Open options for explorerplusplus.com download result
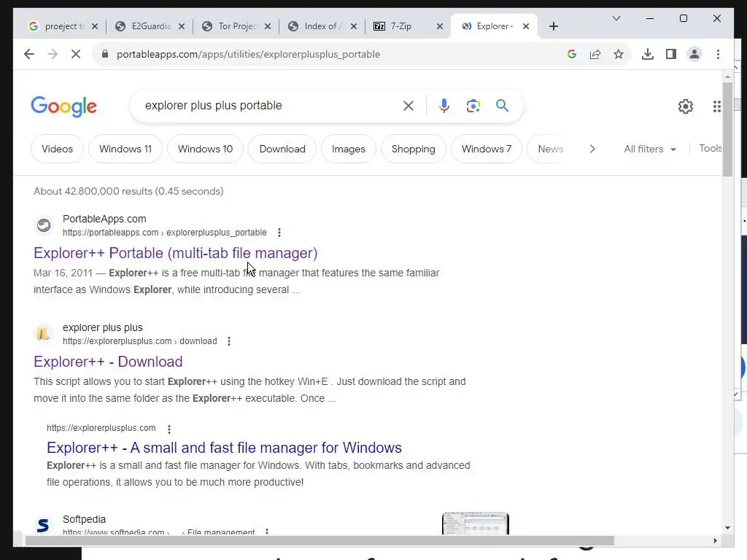The width and height of the screenshot is (747, 560). (229, 341)
